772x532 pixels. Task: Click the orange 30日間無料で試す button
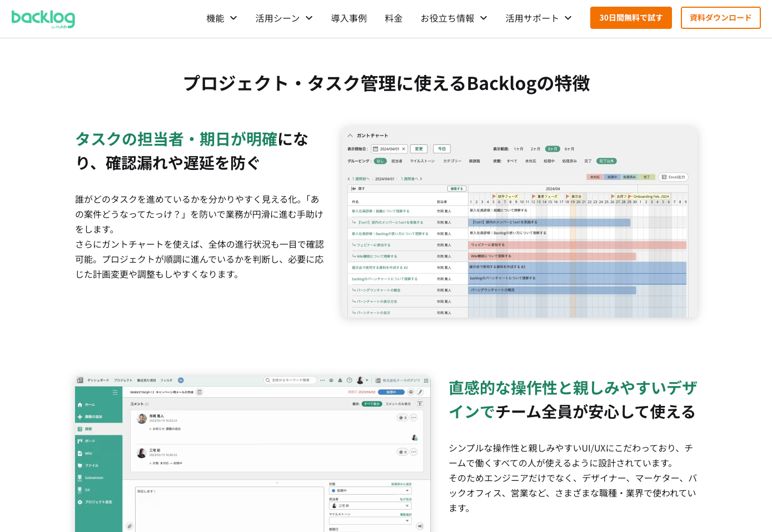631,18
